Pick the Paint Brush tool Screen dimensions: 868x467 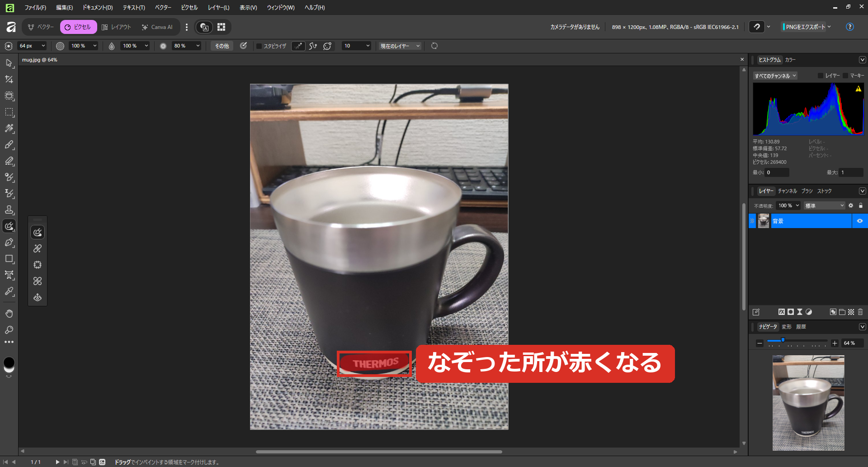(9, 144)
